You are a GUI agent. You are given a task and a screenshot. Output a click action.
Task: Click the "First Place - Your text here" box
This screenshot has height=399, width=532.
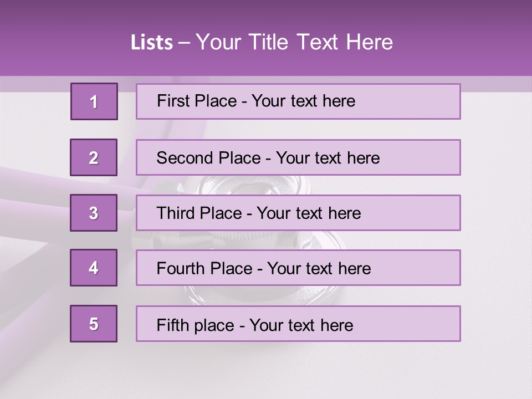[298, 101]
